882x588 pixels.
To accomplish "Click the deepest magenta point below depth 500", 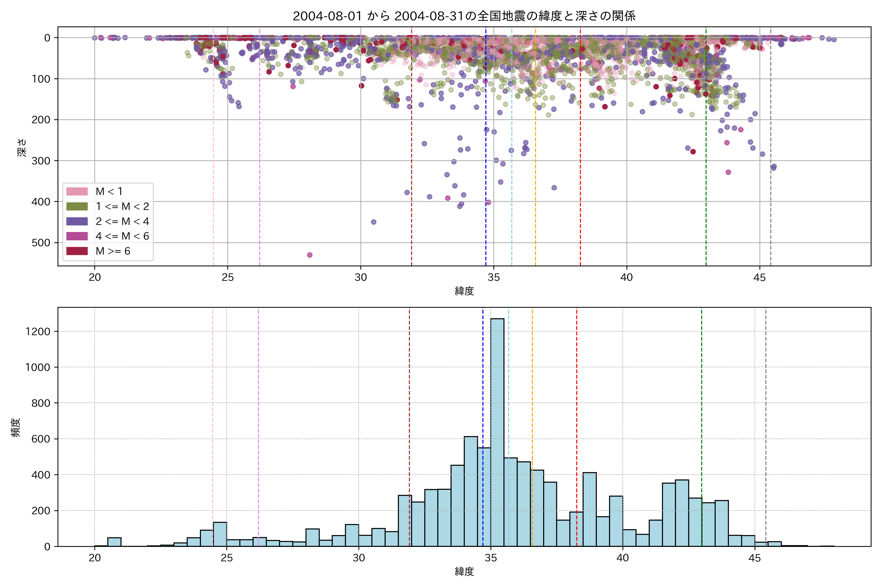I will pos(310,255).
